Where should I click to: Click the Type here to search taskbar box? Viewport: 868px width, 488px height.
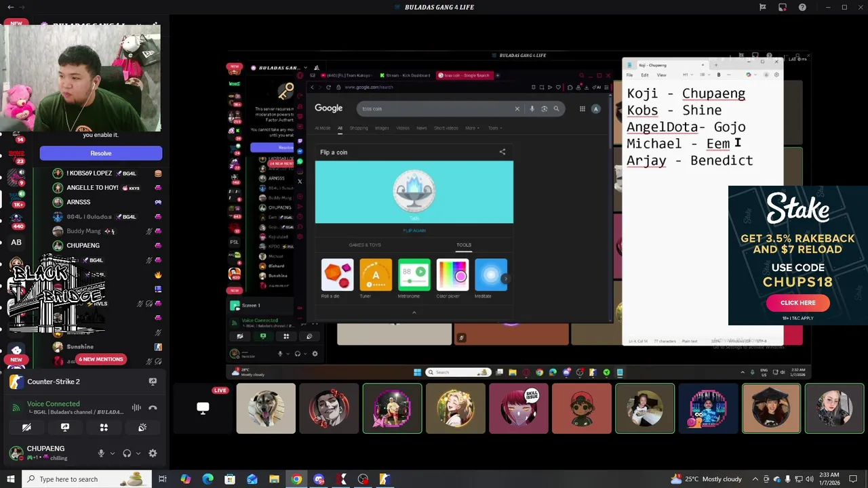tap(86, 479)
